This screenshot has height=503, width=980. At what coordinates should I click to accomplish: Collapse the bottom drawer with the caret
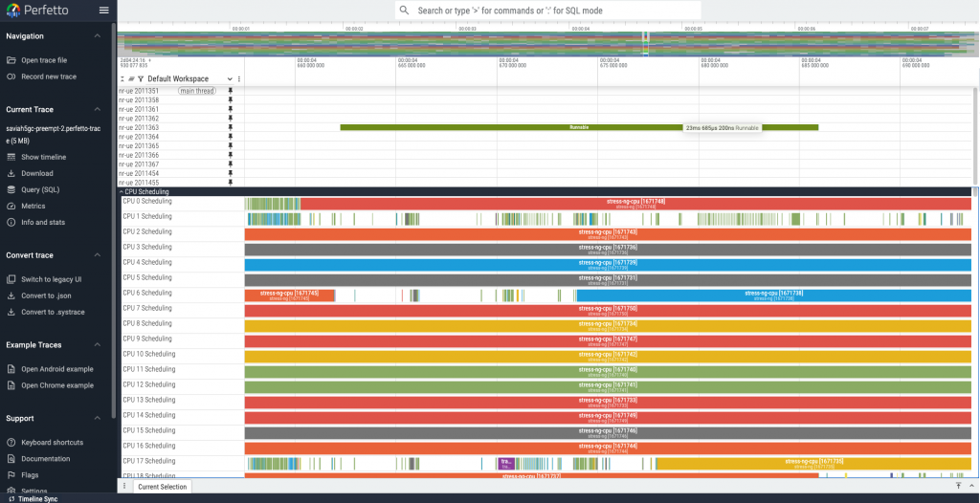pyautogui.click(x=971, y=486)
